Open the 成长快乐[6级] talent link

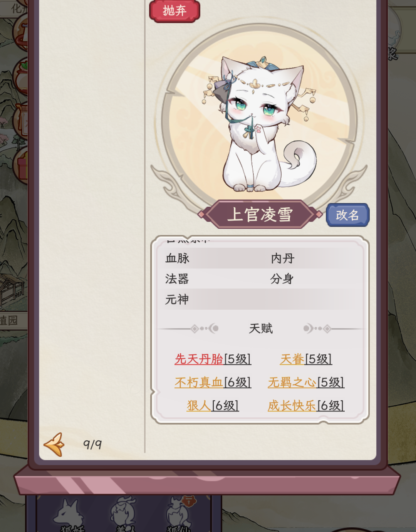coord(306,405)
